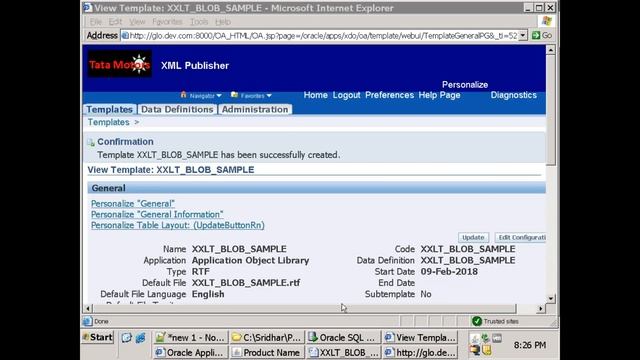The height and width of the screenshot is (360, 640).
Task: Open the Favorites menu in menu bar
Action: (x=167, y=22)
